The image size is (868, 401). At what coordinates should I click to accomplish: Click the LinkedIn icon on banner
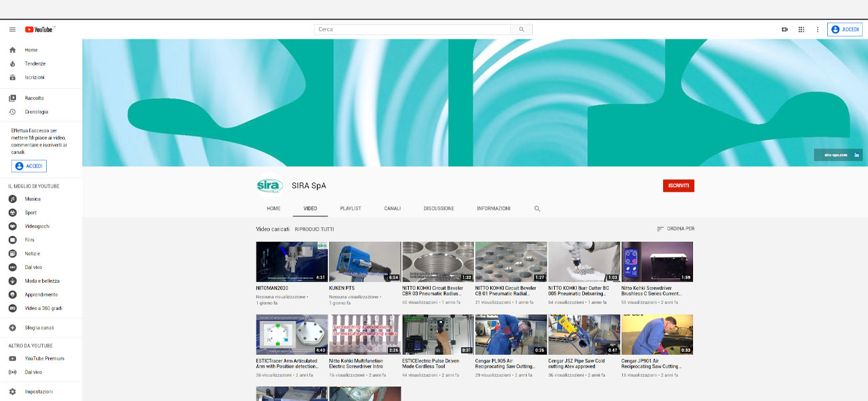click(857, 155)
